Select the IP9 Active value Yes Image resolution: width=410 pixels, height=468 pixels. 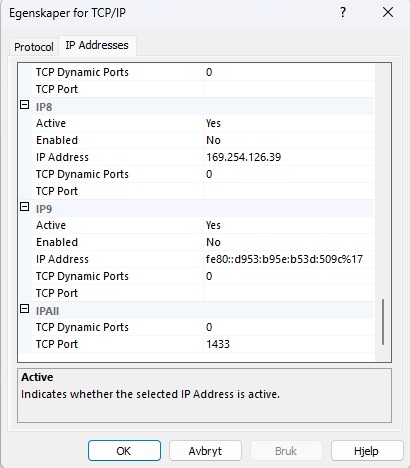tap(289, 225)
